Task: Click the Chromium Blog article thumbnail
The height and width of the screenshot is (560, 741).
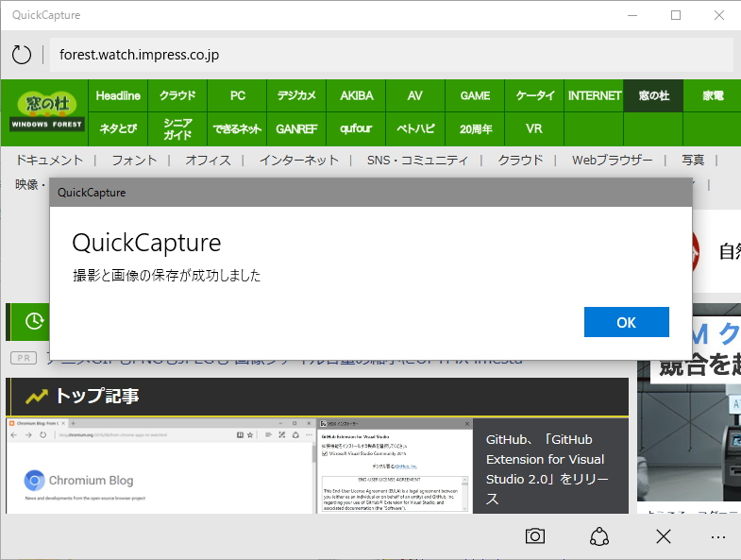Action: pyautogui.click(x=160, y=466)
